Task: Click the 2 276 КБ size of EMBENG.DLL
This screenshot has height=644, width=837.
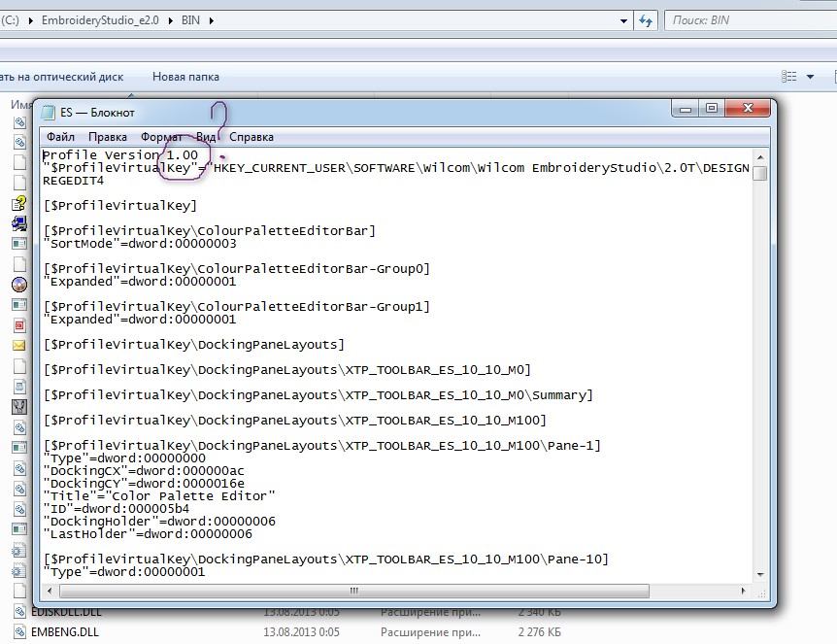Action: click(x=539, y=632)
